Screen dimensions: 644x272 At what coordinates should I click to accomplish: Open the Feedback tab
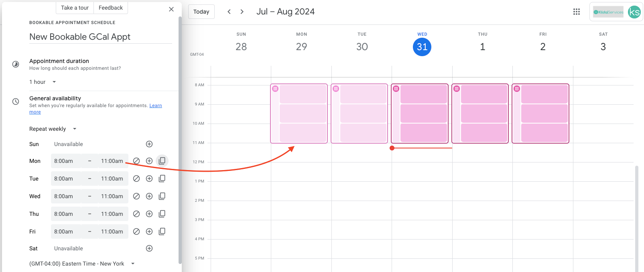(x=111, y=8)
